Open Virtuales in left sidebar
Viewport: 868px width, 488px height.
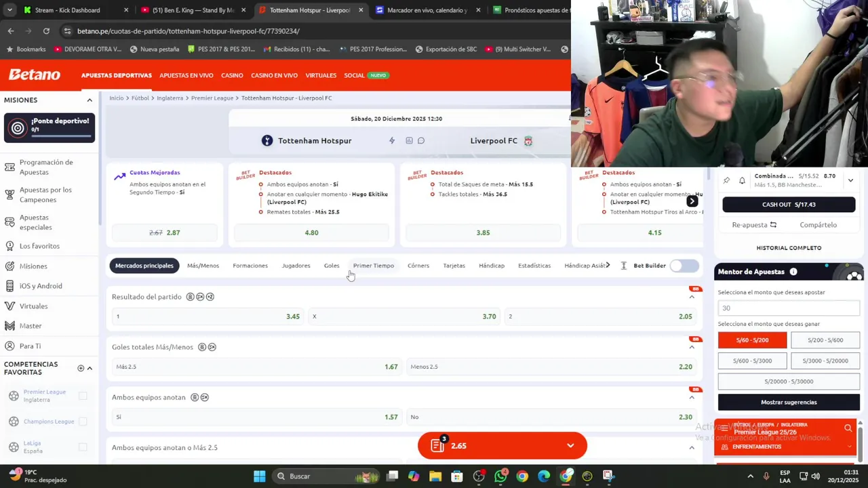coord(33,306)
